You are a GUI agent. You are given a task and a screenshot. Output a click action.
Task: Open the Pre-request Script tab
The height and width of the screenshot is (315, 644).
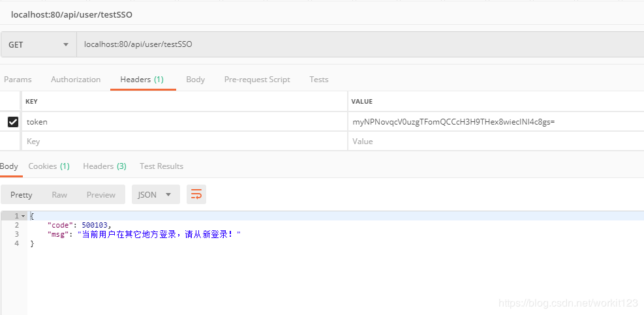257,80
